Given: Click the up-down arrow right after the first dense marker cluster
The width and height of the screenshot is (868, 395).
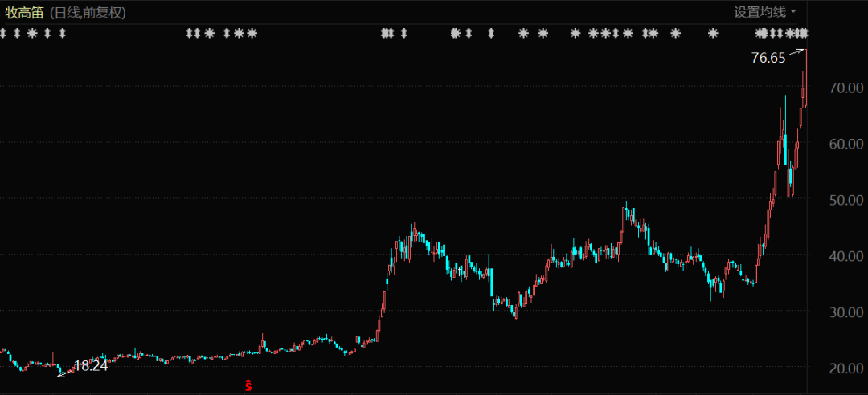Looking at the screenshot, I should coord(404,34).
